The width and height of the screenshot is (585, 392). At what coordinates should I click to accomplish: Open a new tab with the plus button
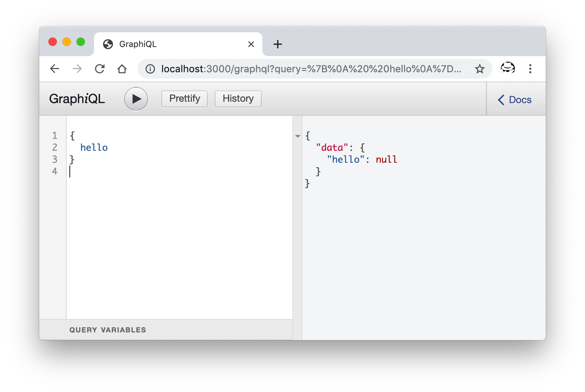click(278, 44)
